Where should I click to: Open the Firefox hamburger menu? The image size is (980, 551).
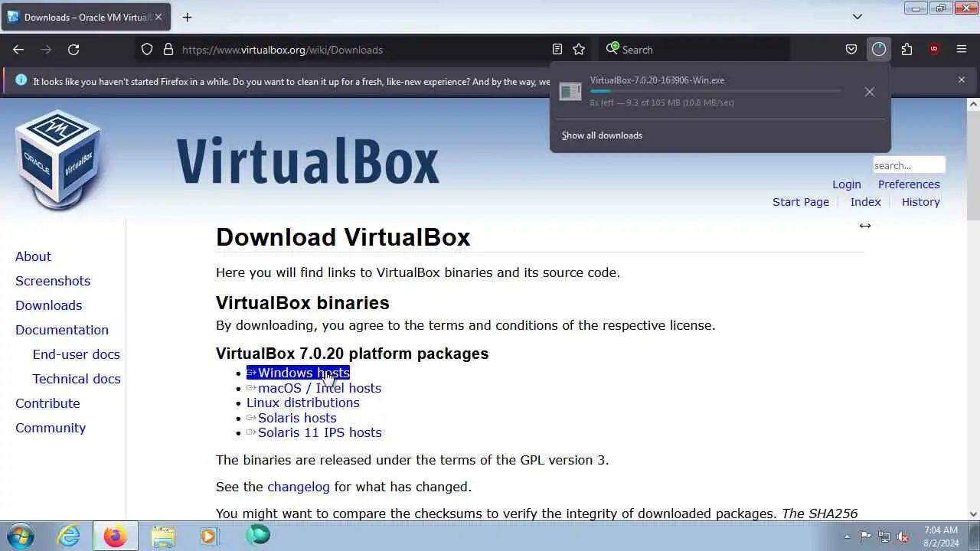click(962, 50)
